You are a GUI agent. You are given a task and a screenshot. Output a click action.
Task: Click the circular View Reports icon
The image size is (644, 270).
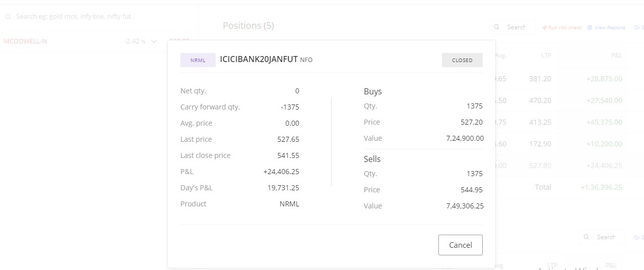(590, 28)
